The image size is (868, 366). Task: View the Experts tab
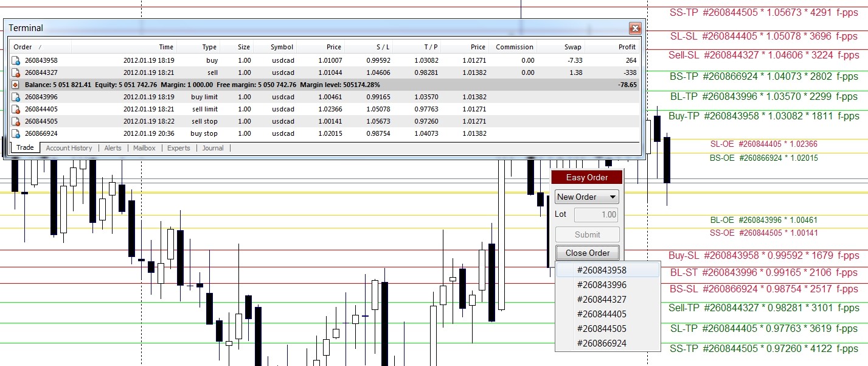click(x=178, y=147)
